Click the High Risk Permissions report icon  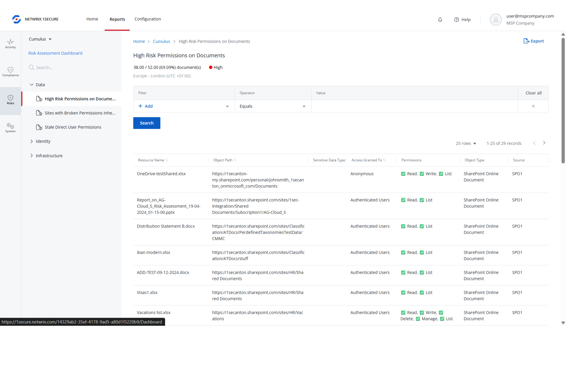[39, 99]
